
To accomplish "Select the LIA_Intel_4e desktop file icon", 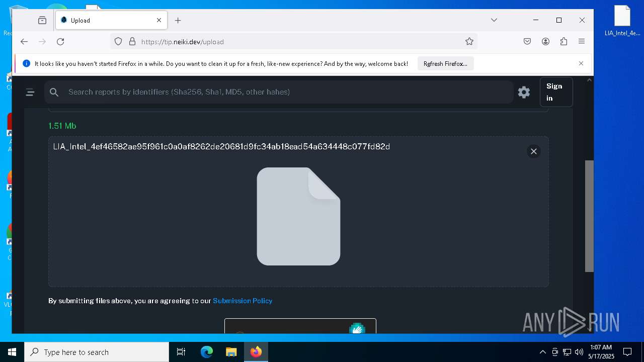I will (622, 21).
